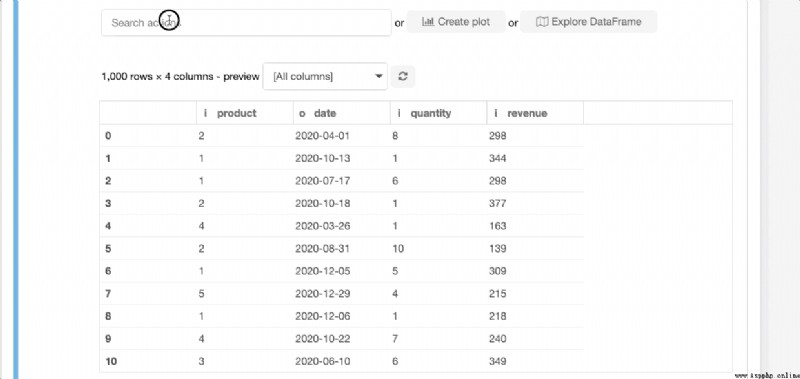Click the Create plot button
This screenshot has height=379, width=800.
click(456, 22)
